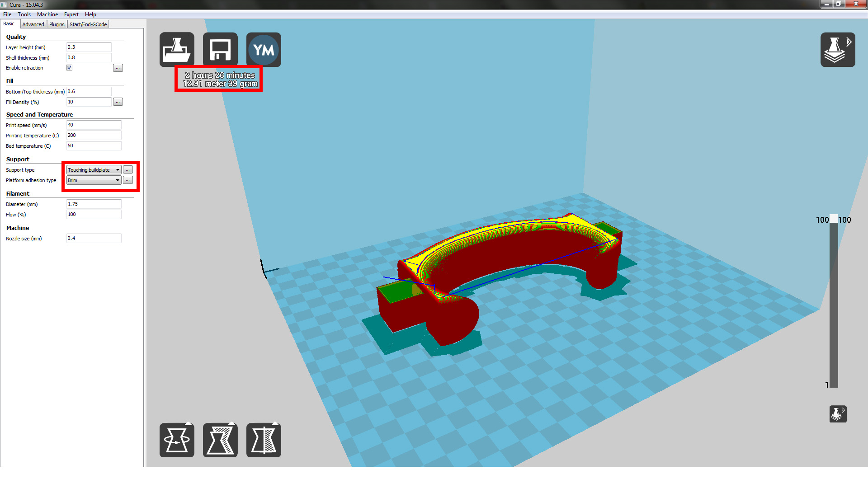Open expert settings for Fill Density
The width and height of the screenshot is (868, 488).
tap(118, 102)
